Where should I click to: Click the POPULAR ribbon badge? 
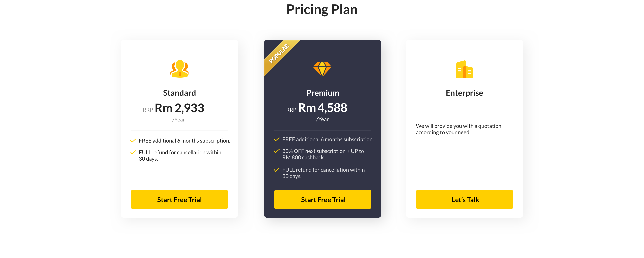click(x=279, y=53)
